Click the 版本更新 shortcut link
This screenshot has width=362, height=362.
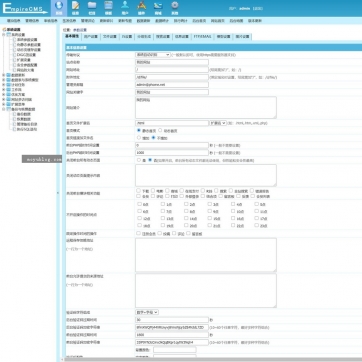click(255, 21)
